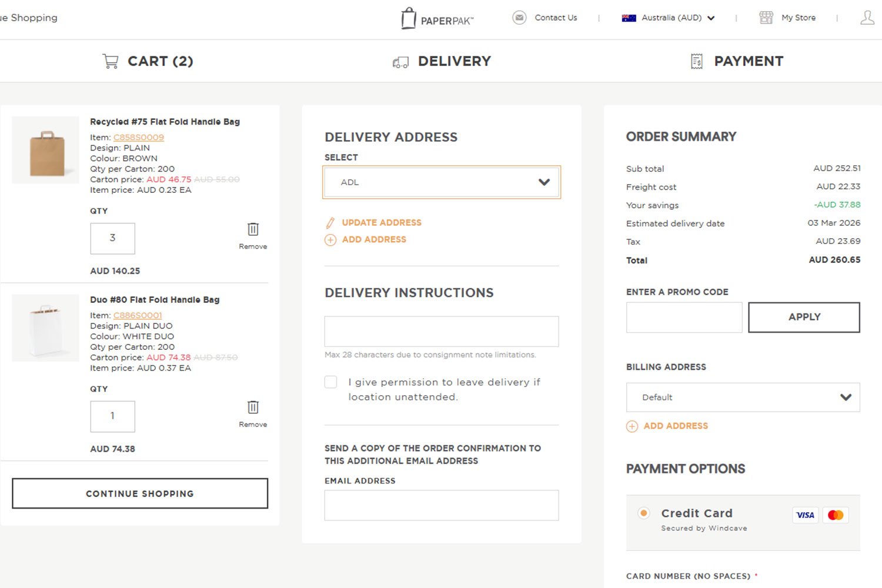The width and height of the screenshot is (882, 588).
Task: Click the shopping cart icon beside CART (2)
Action: pyautogui.click(x=110, y=61)
